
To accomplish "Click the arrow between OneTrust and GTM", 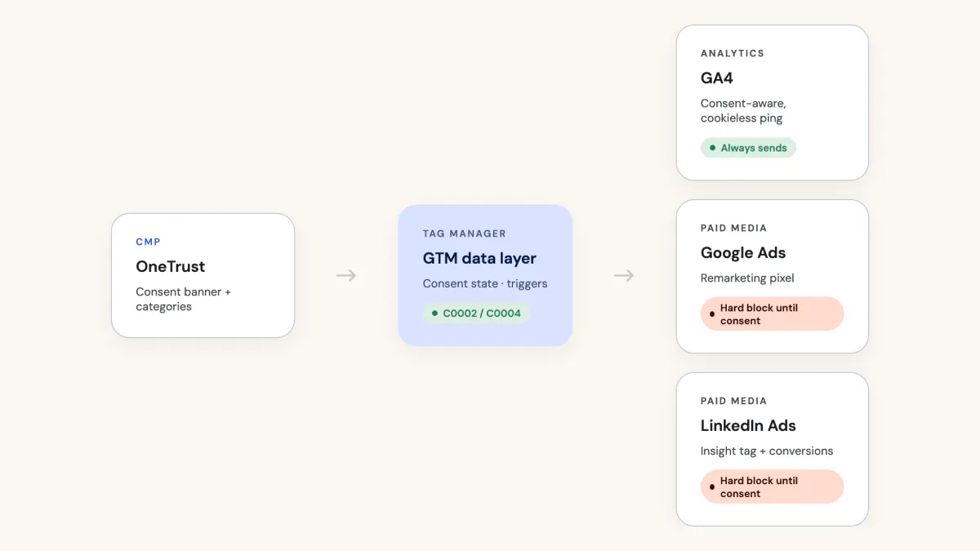I will coord(346,276).
